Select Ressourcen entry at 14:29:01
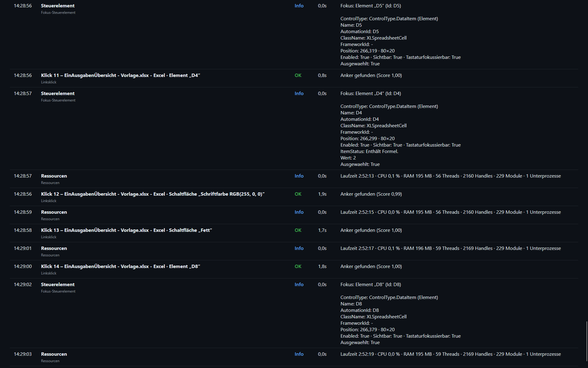The height and width of the screenshot is (368, 588). (54, 248)
